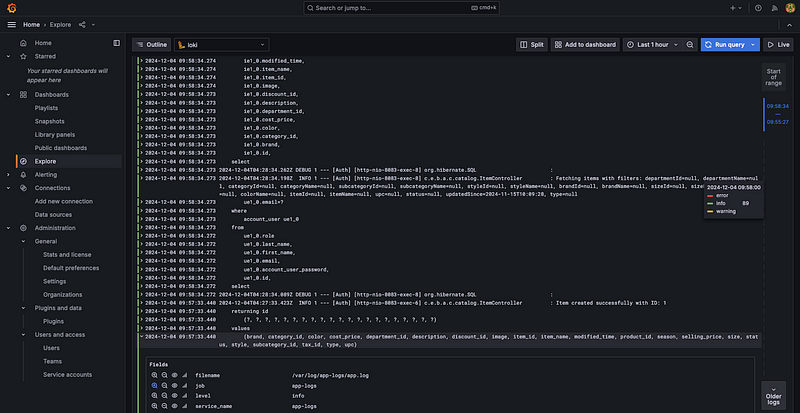Open Service accounts in sidebar
800x413 pixels.
[x=67, y=375]
